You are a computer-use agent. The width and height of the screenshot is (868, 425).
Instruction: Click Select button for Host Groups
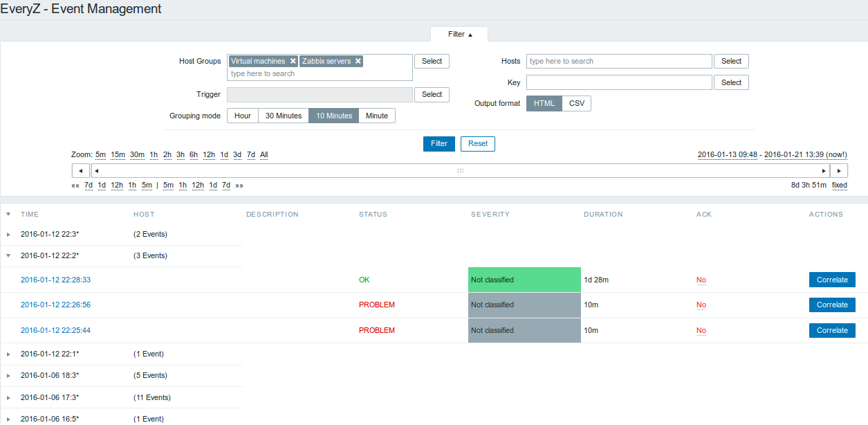pyautogui.click(x=432, y=61)
